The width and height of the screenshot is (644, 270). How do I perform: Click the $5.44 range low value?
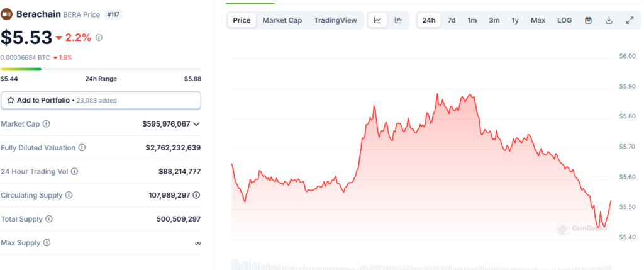coord(9,79)
